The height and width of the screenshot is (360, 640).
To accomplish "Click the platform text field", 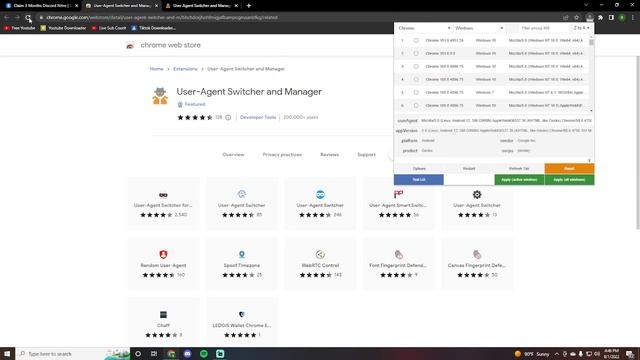I will [458, 141].
